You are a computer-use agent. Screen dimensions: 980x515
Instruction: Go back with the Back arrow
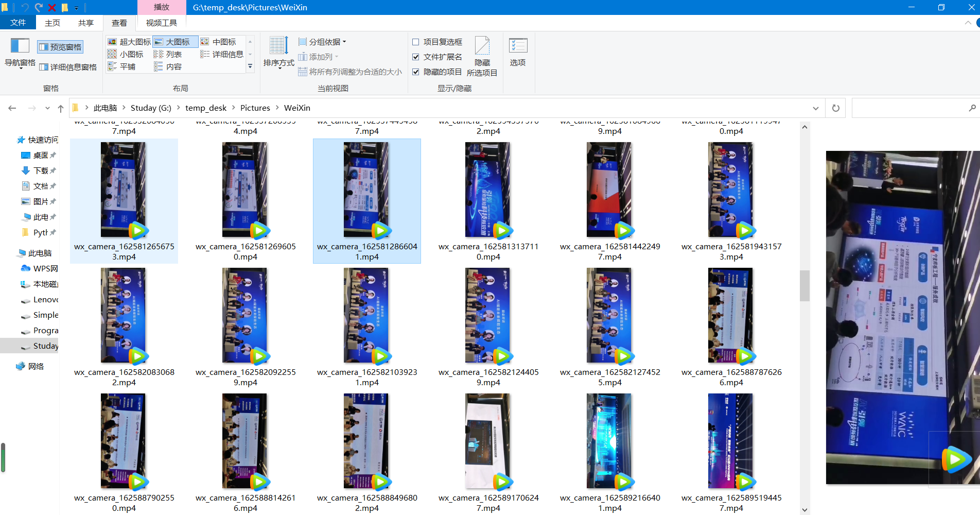(12, 108)
